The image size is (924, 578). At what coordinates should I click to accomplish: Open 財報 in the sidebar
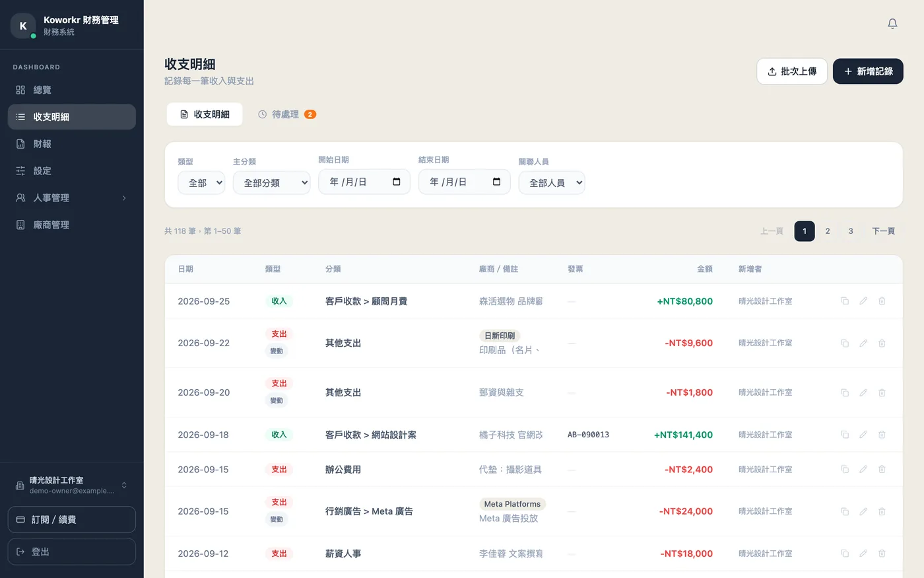click(x=72, y=144)
